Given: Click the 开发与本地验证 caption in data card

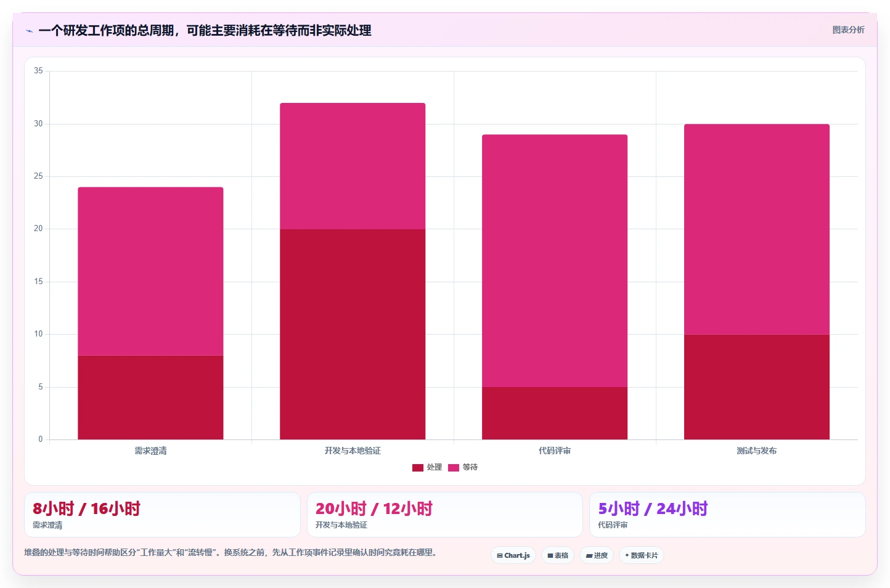Looking at the screenshot, I should click(x=341, y=525).
